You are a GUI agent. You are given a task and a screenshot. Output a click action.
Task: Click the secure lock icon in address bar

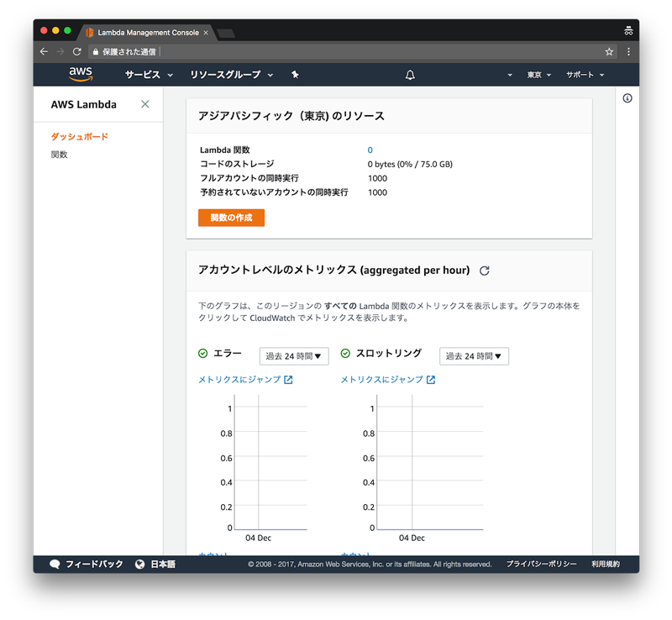point(96,52)
